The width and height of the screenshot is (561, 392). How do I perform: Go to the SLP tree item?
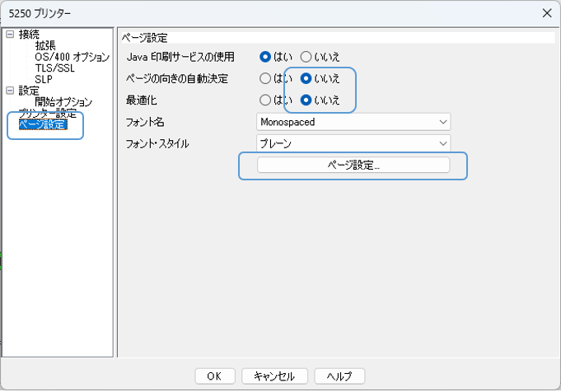[x=43, y=79]
